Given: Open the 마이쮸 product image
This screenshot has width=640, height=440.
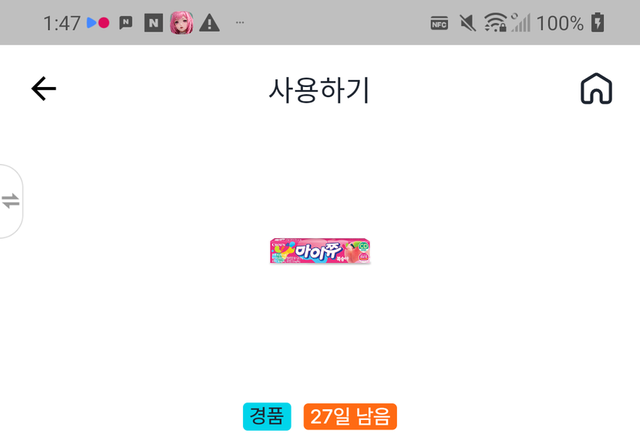Looking at the screenshot, I should 320,251.
